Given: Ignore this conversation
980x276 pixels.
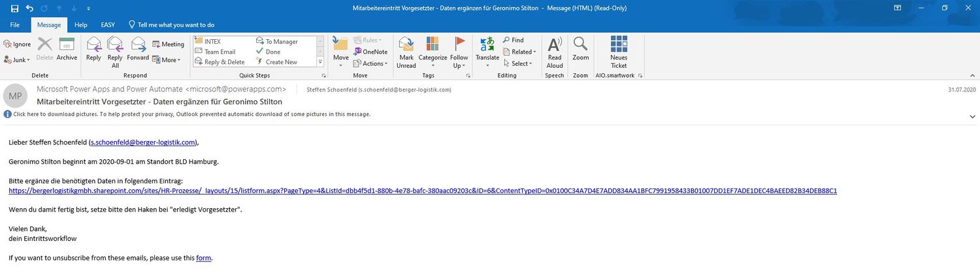Looking at the screenshot, I should [x=17, y=44].
